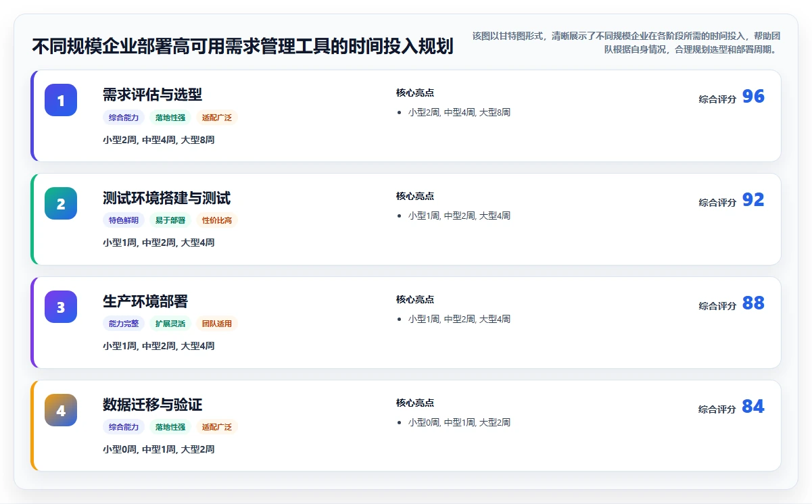This screenshot has width=812, height=504.
Task: Click the 能力完整 tag
Action: (124, 324)
